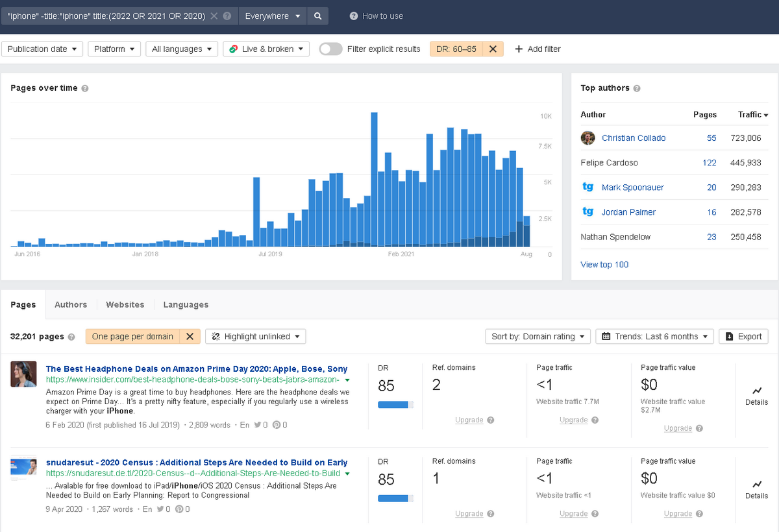
Task: Click the DR 85 bar for snudaresut result
Action: click(395, 499)
